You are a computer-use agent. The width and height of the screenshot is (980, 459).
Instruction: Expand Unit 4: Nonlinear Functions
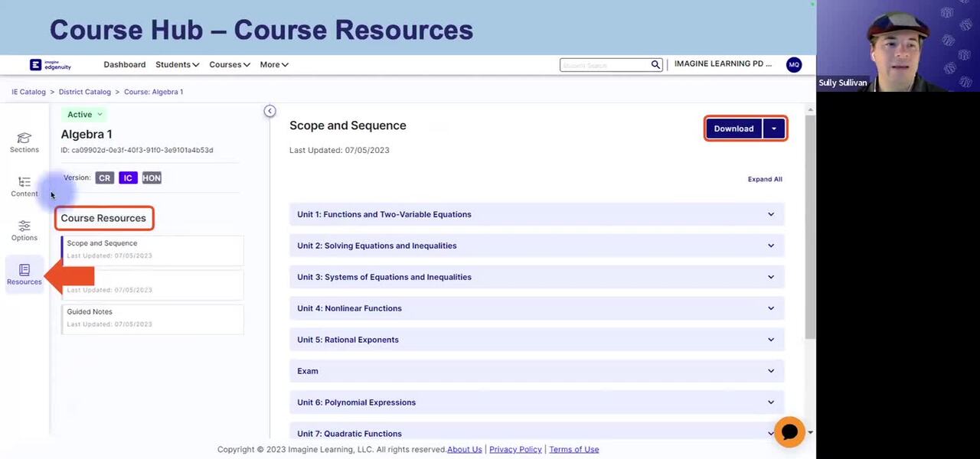(537, 308)
